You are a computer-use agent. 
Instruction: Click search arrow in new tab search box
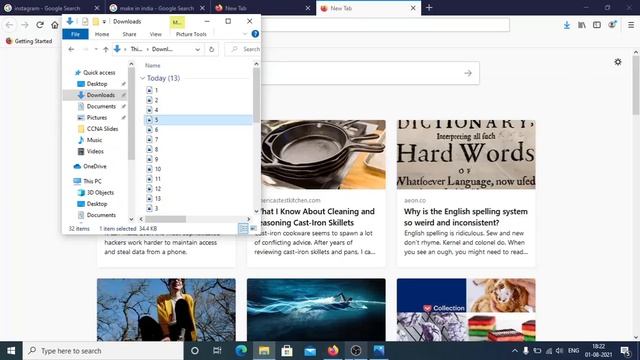[468, 73]
